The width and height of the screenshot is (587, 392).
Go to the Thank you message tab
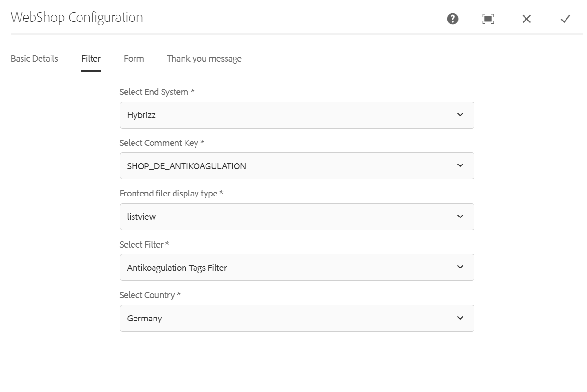(204, 59)
